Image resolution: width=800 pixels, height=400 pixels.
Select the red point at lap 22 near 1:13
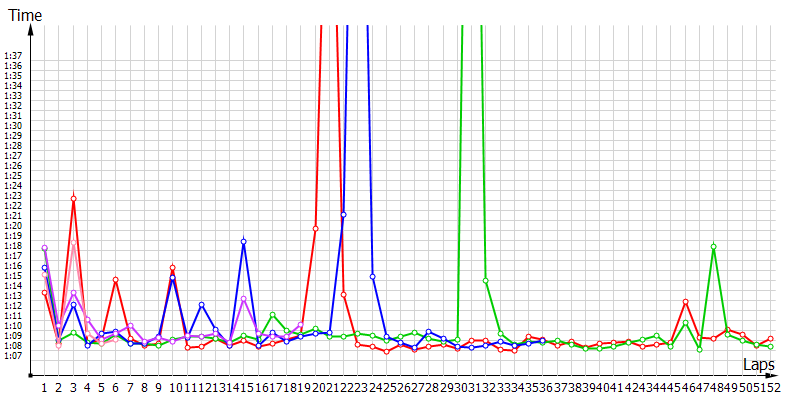(343, 294)
